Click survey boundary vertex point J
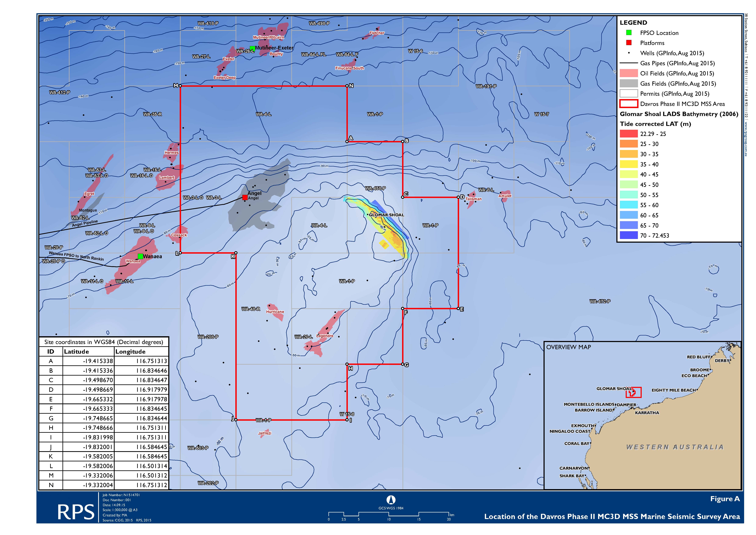The width and height of the screenshot is (756, 535). pos(236,420)
